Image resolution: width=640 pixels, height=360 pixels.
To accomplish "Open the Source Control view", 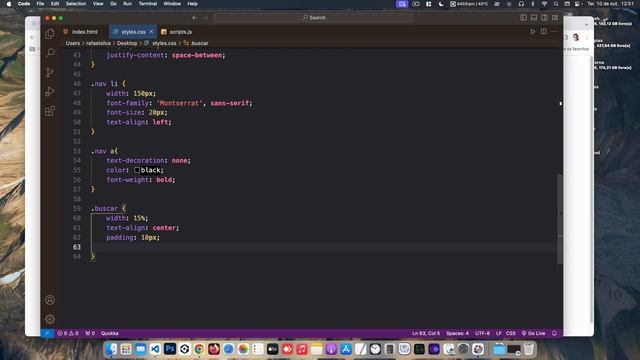I will pyautogui.click(x=50, y=72).
